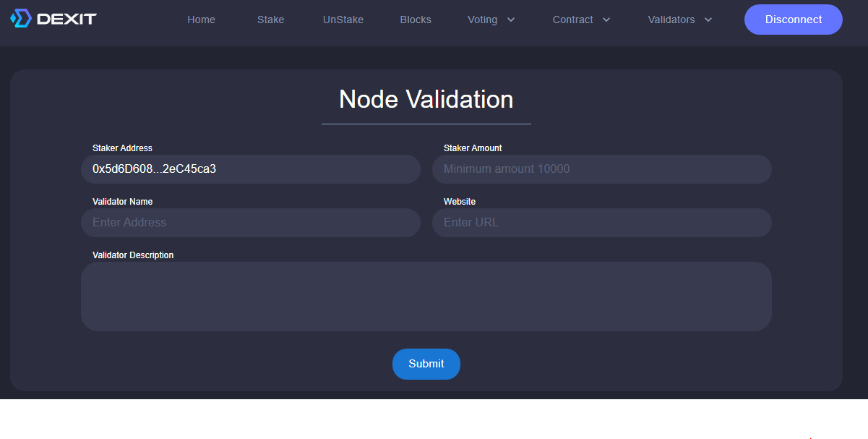Focus the Staker Address field
This screenshot has height=439, width=868.
click(251, 169)
